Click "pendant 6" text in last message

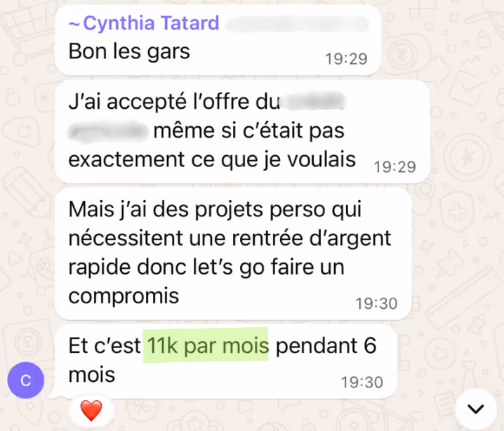click(326, 345)
